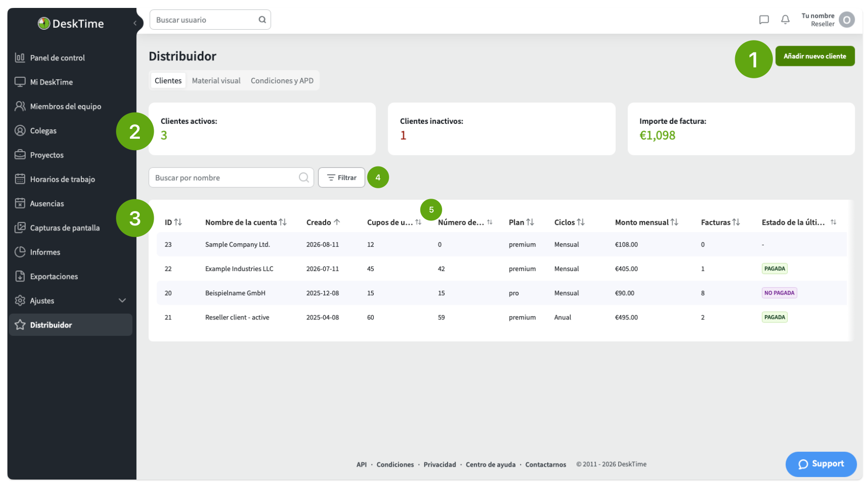The width and height of the screenshot is (868, 486).
Task: Click the DeskTime logo
Action: [71, 23]
